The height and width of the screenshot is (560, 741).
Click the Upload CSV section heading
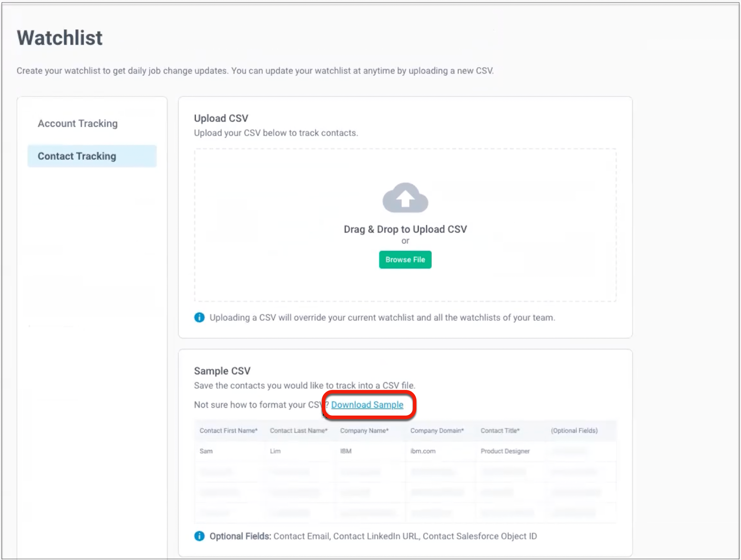click(x=221, y=118)
